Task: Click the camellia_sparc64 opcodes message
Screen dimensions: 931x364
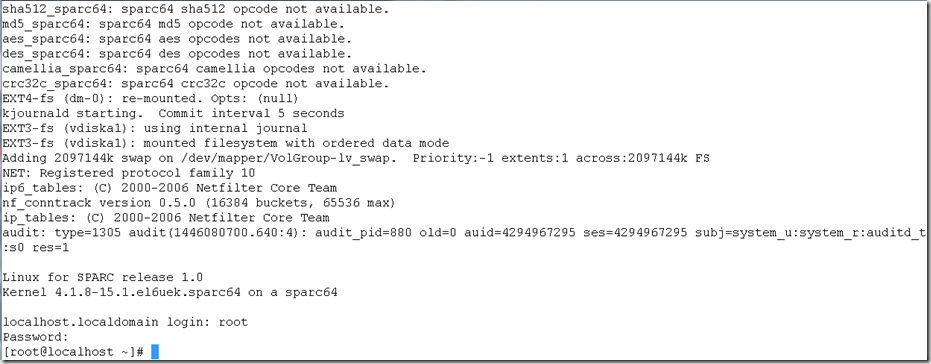Action: pos(214,68)
